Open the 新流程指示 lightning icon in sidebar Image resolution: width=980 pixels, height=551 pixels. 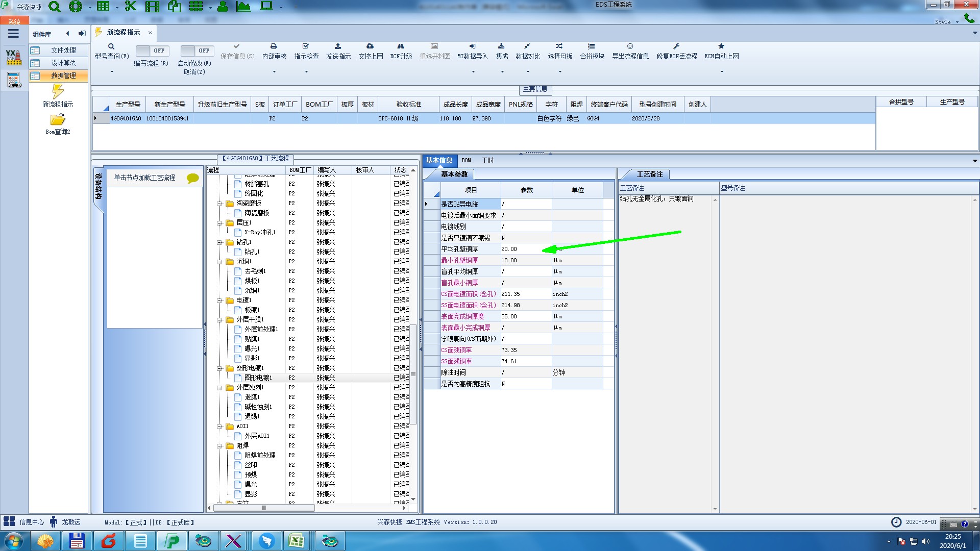tap(58, 91)
